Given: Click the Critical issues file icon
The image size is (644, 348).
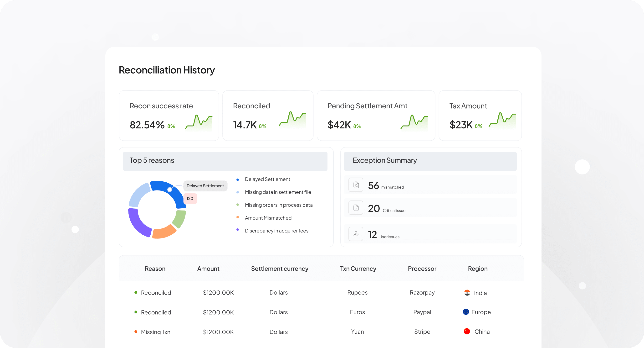Looking at the screenshot, I should [356, 208].
